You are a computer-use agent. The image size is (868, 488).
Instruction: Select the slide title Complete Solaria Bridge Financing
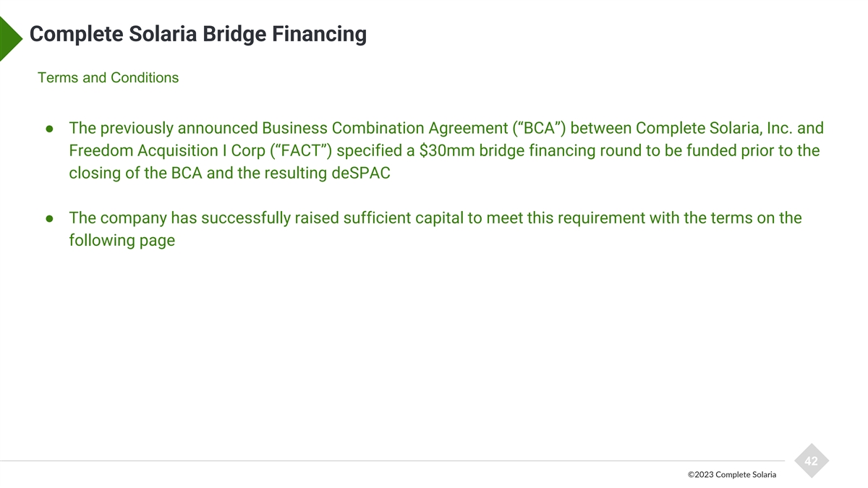[198, 34]
